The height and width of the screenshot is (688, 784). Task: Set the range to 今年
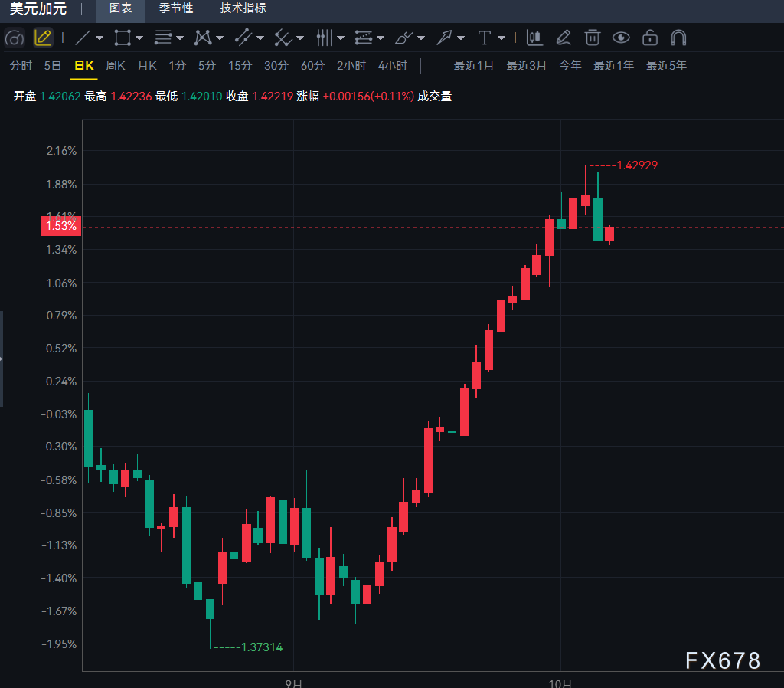pyautogui.click(x=570, y=66)
